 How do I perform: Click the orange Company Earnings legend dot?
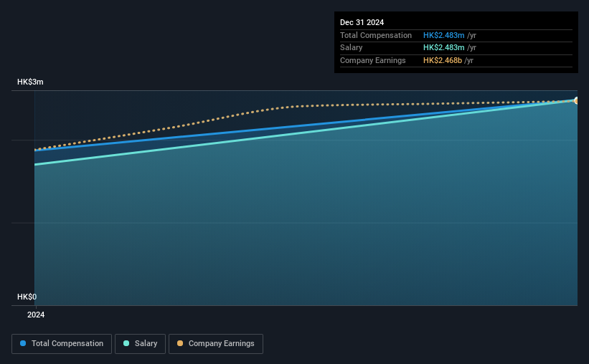coord(180,343)
